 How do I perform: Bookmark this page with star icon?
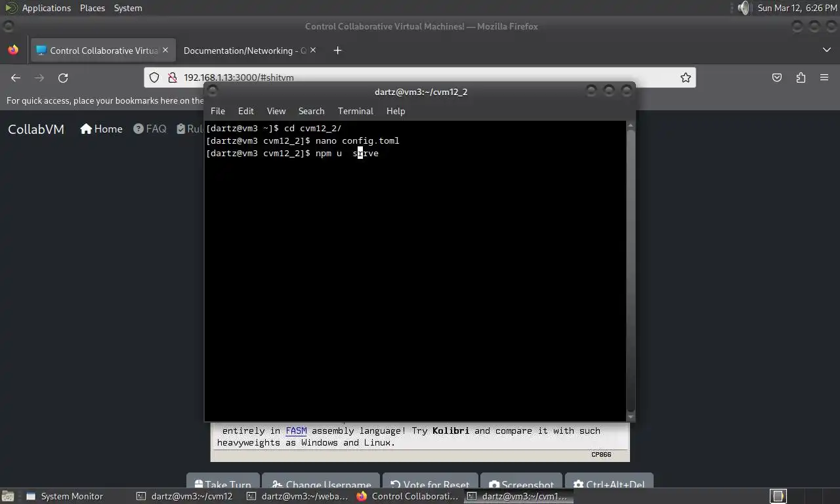point(686,77)
